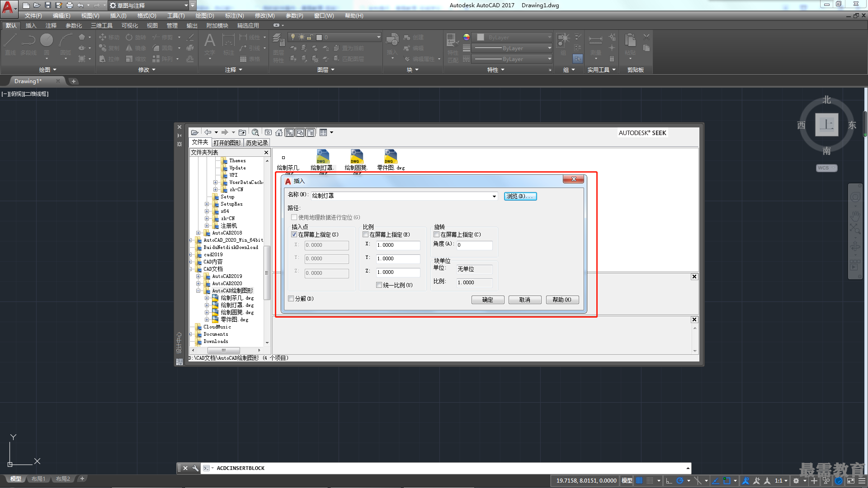Toggle the description pane icon in Design Center

tap(311, 132)
